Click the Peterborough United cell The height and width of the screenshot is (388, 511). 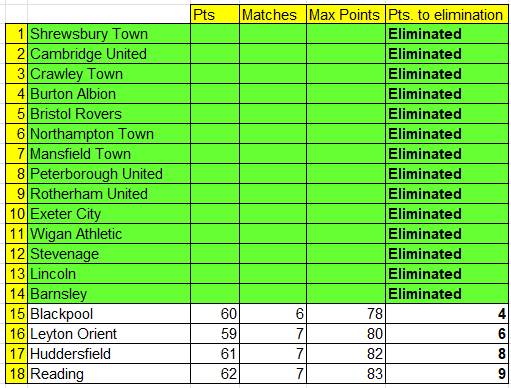coord(109,174)
